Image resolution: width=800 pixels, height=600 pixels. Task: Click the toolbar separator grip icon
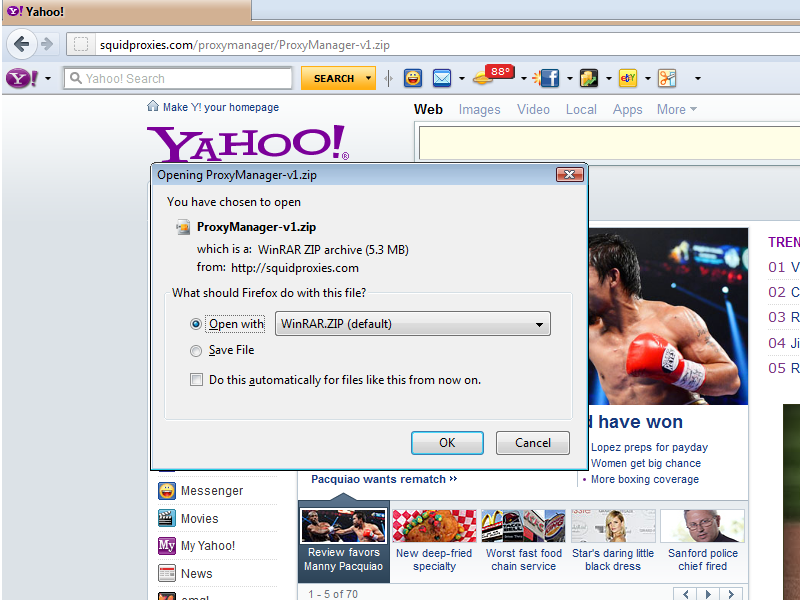coord(388,78)
